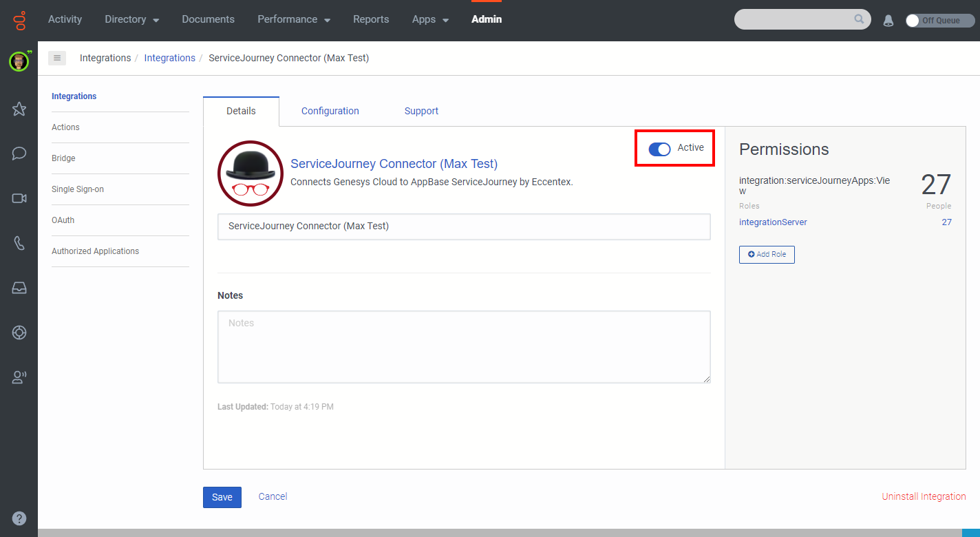
Task: Click the bowler hat integration logo
Action: click(251, 173)
